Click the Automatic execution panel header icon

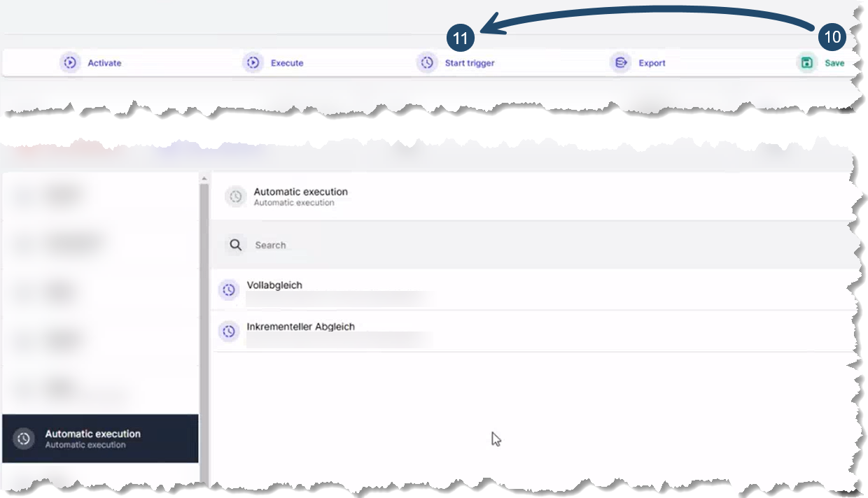[x=236, y=197]
